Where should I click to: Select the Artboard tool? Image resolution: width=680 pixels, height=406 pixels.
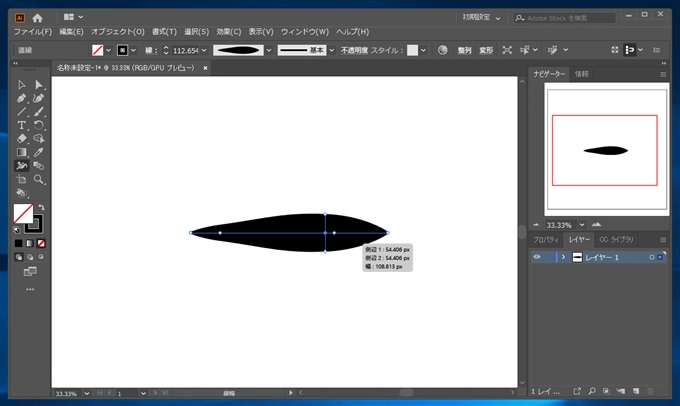pyautogui.click(x=21, y=179)
